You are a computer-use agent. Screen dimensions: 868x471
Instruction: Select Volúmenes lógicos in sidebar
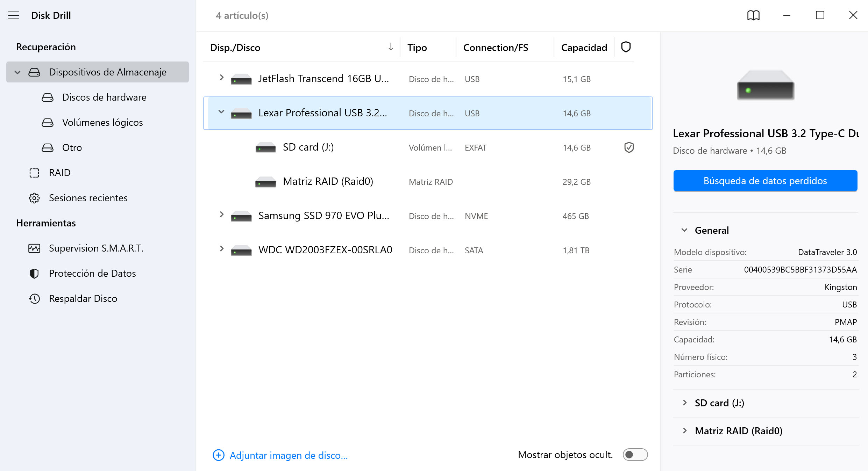click(102, 122)
